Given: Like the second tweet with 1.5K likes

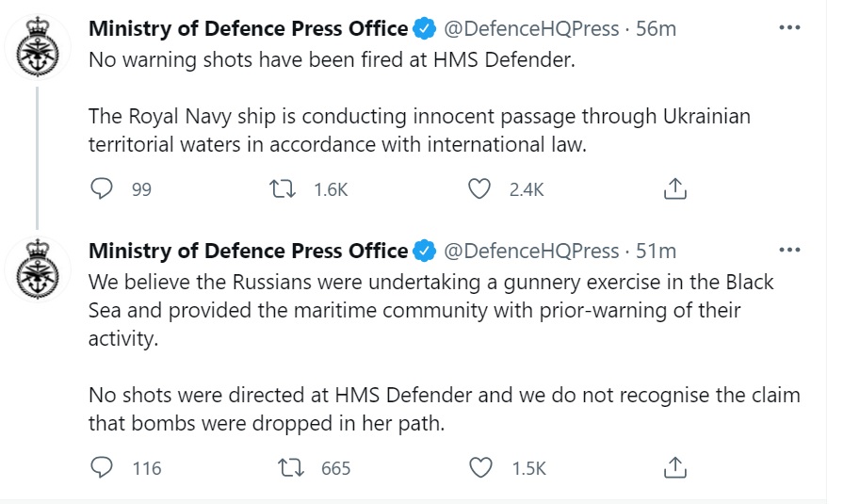Looking at the screenshot, I should click(x=480, y=468).
